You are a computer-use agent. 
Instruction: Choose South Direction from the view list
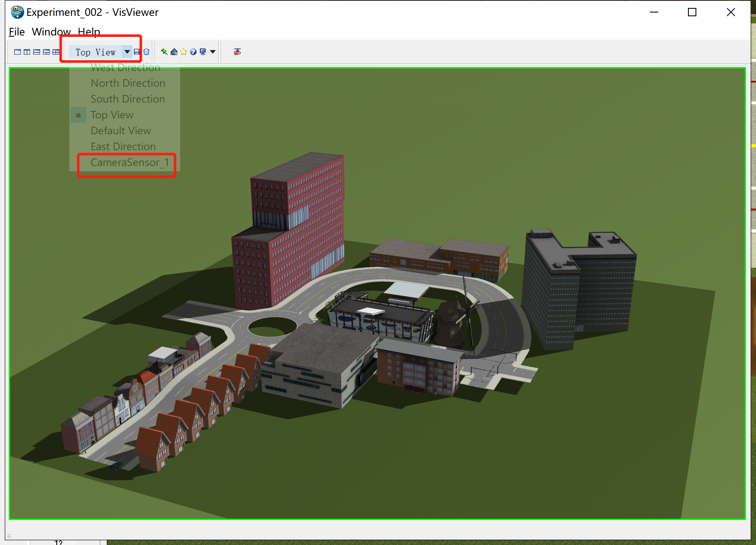click(125, 99)
